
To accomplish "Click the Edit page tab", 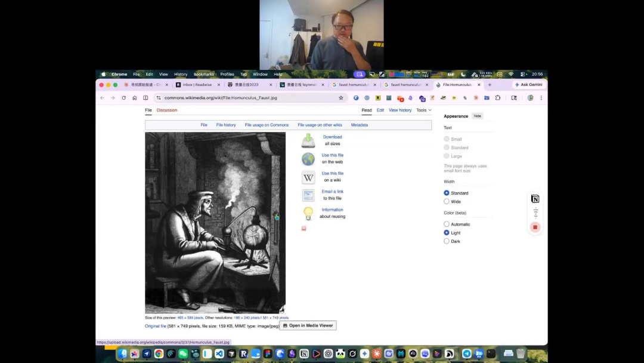I will 380,110.
